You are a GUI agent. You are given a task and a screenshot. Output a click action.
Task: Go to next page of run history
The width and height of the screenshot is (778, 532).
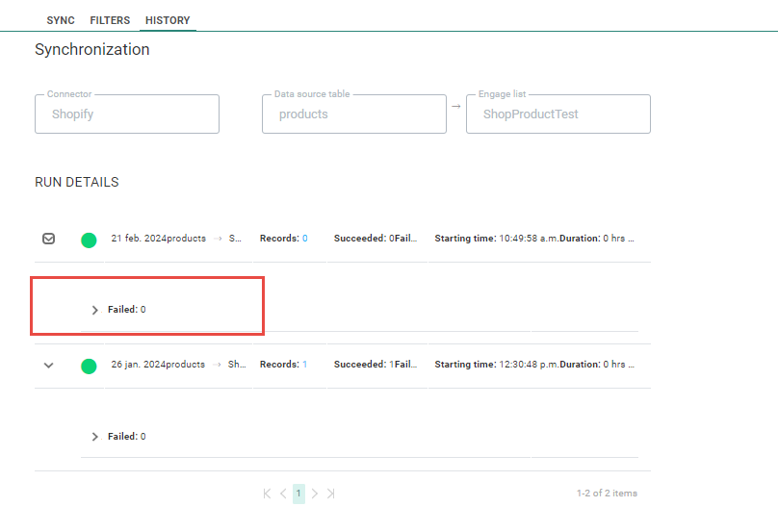pyautogui.click(x=315, y=494)
